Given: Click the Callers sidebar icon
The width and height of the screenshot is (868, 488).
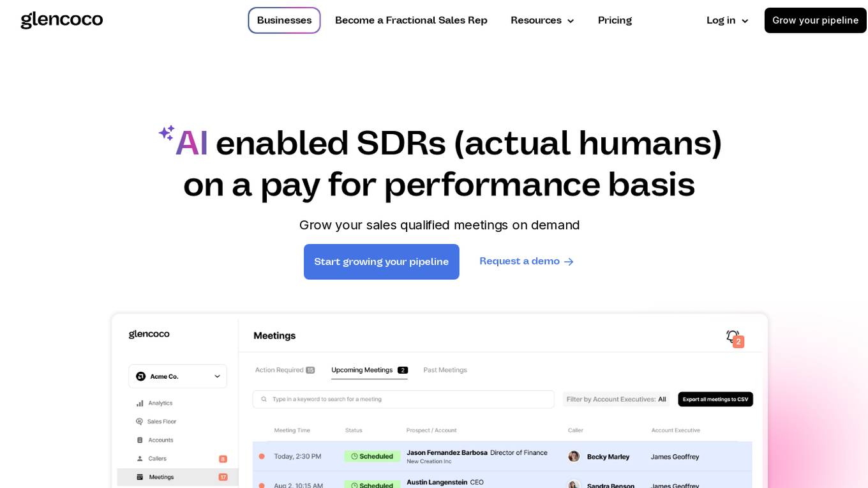Looking at the screenshot, I should [x=140, y=459].
